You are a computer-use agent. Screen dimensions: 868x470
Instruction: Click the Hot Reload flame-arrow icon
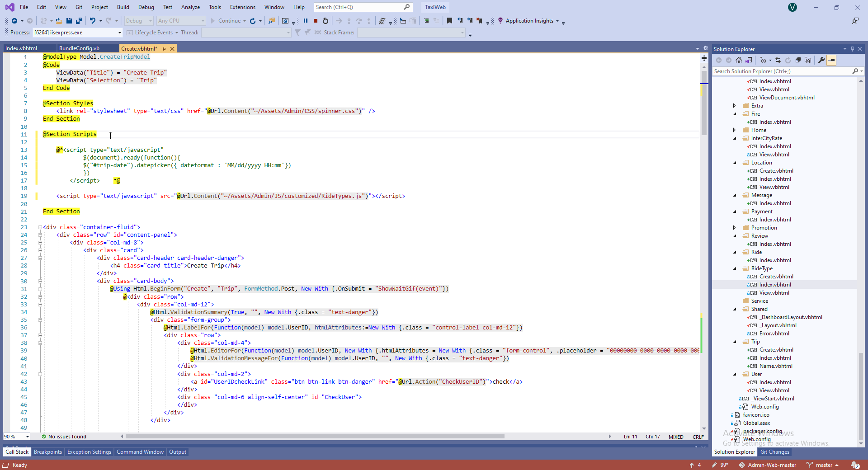point(253,21)
